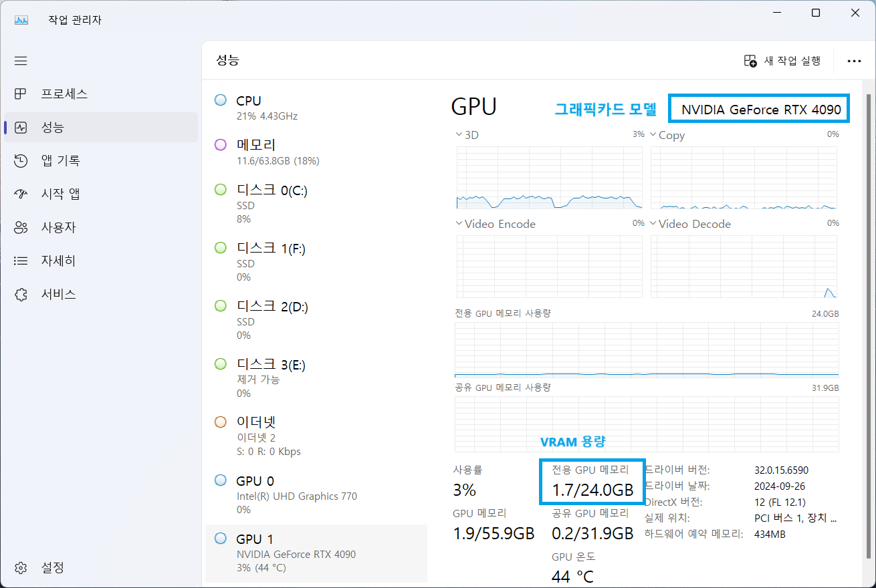Click the 프로세스 grid icon in sidebar
876x588 pixels.
pos(21,94)
